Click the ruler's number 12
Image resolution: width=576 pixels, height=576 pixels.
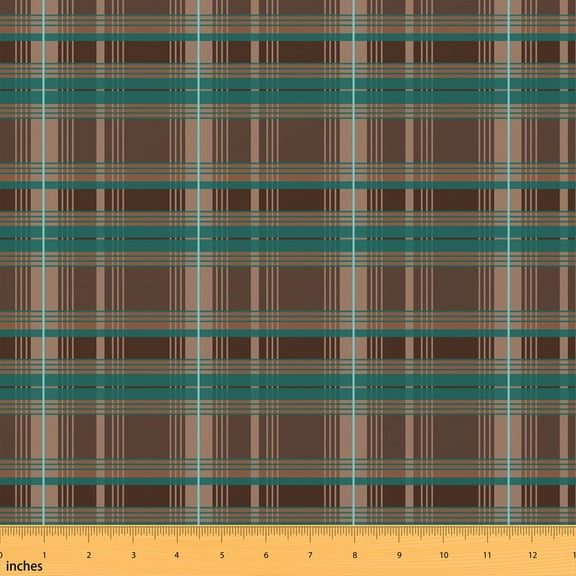533,555
